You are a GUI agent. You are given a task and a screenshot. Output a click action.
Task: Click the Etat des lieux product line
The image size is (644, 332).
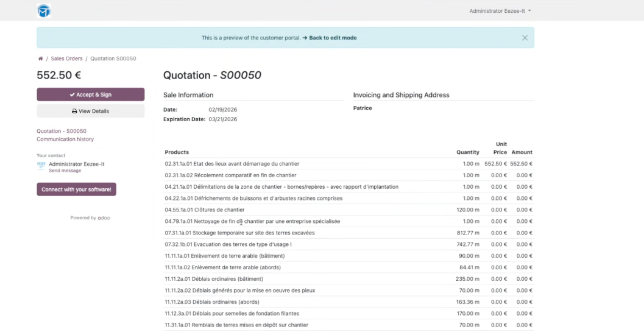click(232, 164)
